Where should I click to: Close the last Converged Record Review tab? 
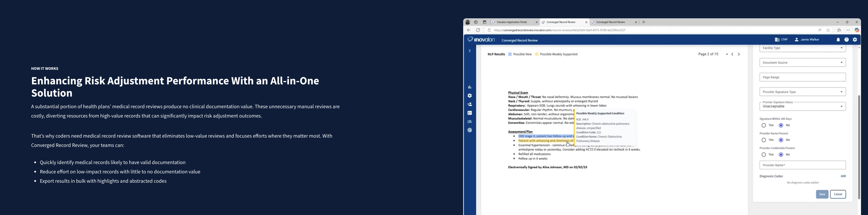pyautogui.click(x=636, y=22)
